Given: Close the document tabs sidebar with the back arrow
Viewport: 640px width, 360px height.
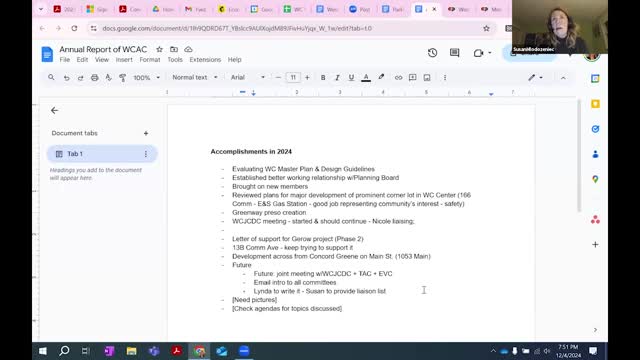Looking at the screenshot, I should tap(54, 111).
